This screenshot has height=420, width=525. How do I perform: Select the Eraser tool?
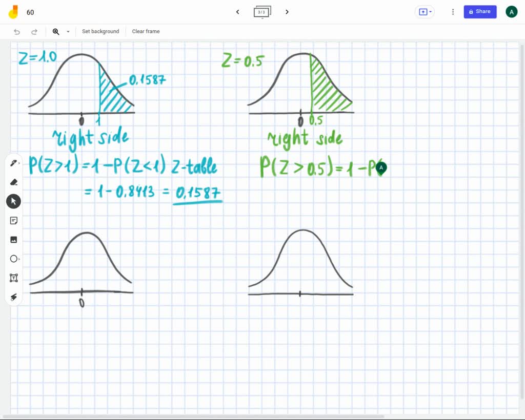tap(13, 182)
